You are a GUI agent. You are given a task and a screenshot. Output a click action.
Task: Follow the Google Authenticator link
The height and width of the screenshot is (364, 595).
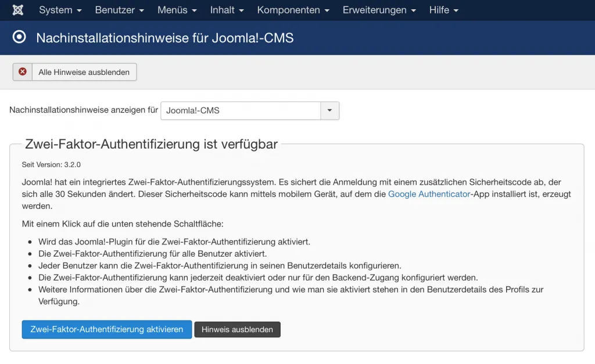point(429,194)
